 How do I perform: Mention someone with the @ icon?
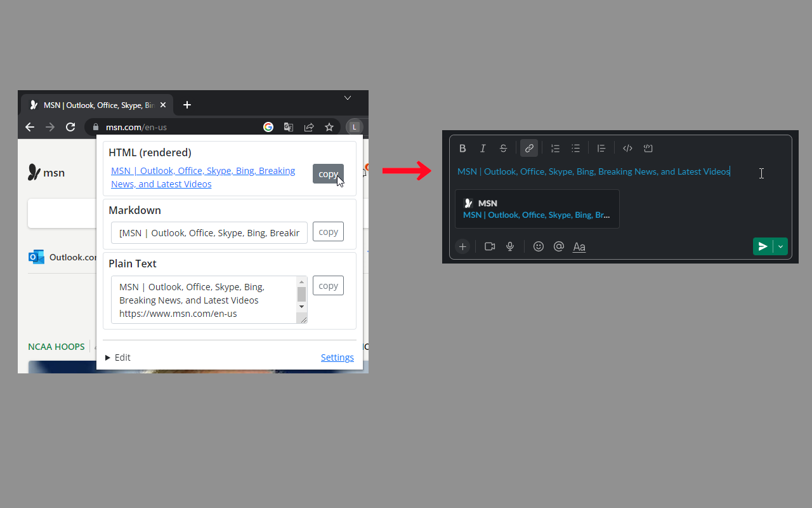(559, 246)
